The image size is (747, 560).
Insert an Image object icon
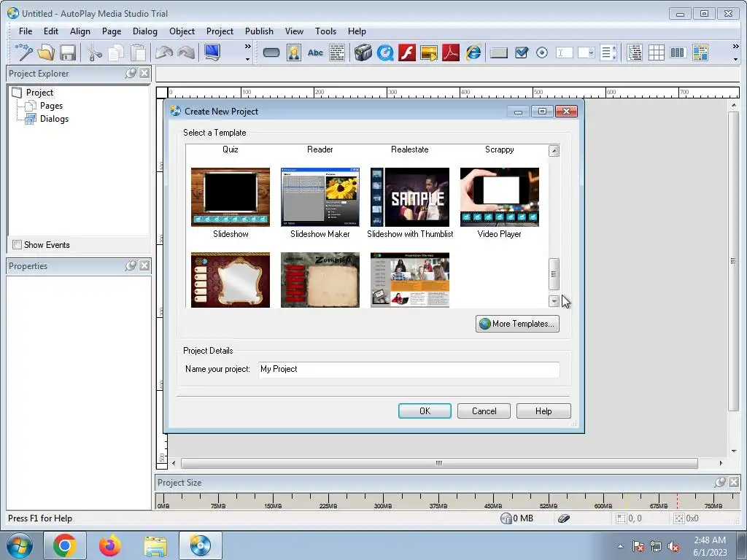(x=294, y=52)
